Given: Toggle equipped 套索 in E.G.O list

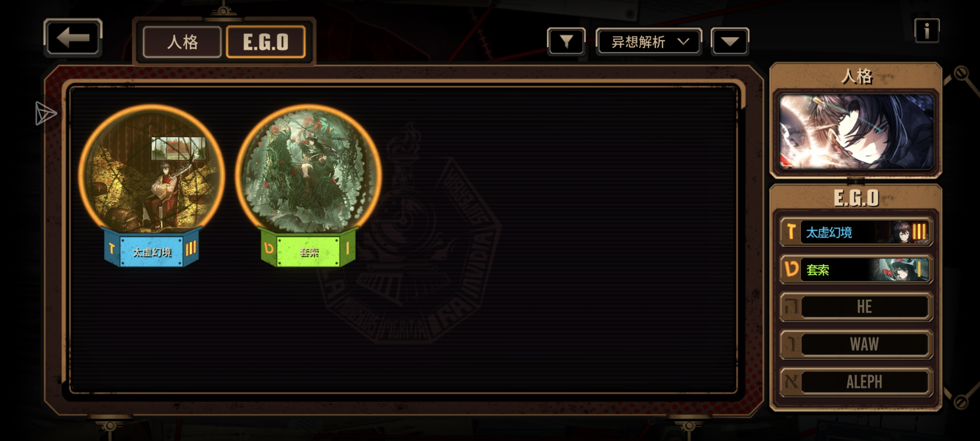Looking at the screenshot, I should [x=856, y=269].
